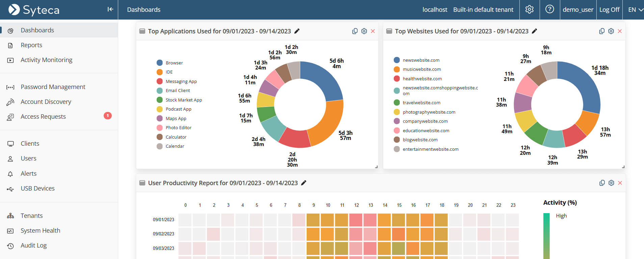644x259 pixels.
Task: Go to Account Discovery
Action: tap(59, 102)
